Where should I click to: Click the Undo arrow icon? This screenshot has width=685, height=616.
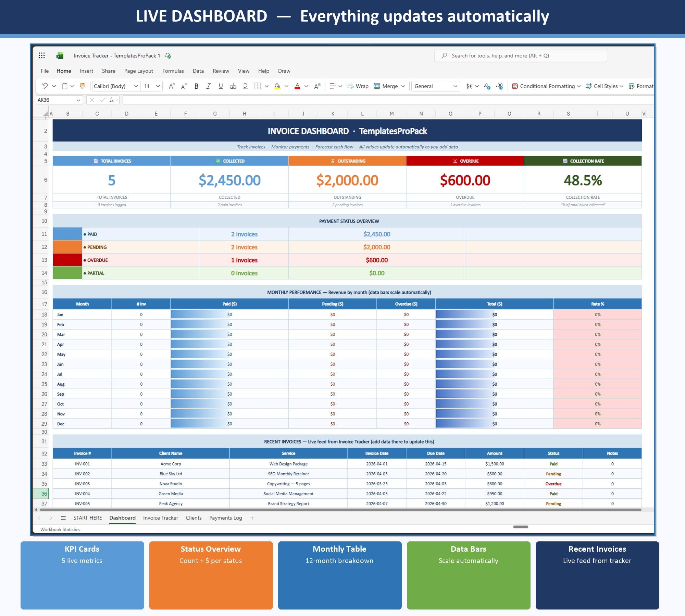[x=45, y=86]
